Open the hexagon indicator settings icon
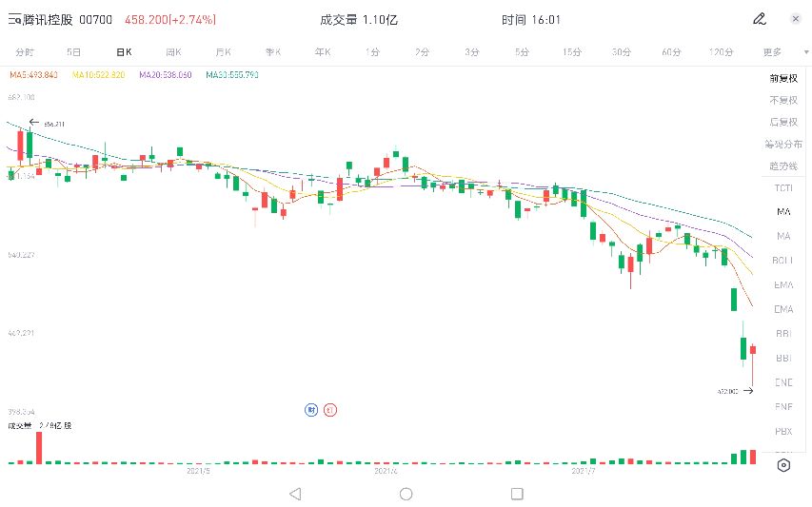 [x=783, y=465]
